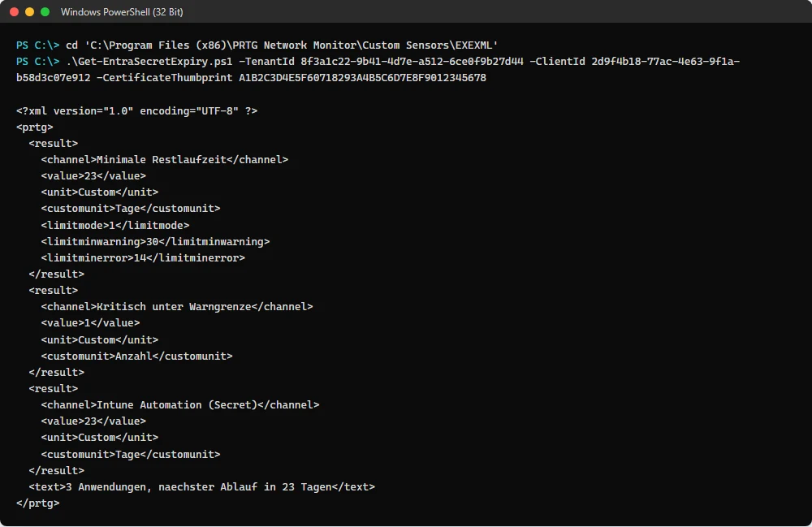
Task: Click the yellow minimize window dot
Action: (x=29, y=12)
